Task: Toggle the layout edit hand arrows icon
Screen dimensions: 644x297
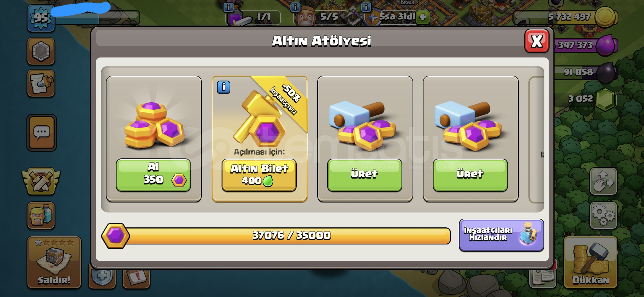Action: [x=603, y=182]
